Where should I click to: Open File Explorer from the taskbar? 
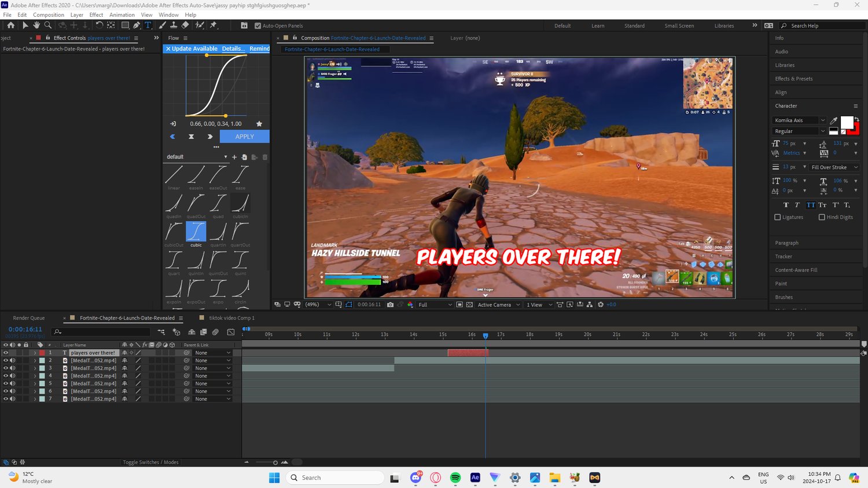click(555, 478)
